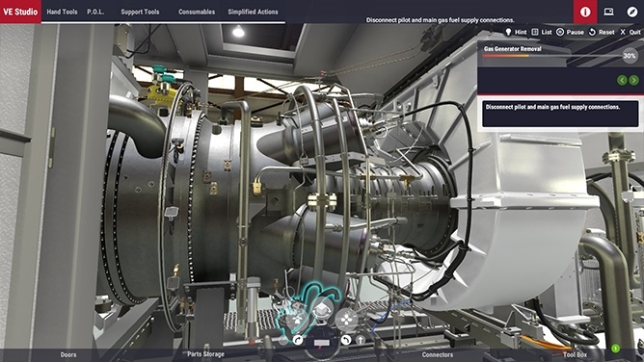
Task: Click the clockwise rotate arrow icon
Action: (298, 340)
